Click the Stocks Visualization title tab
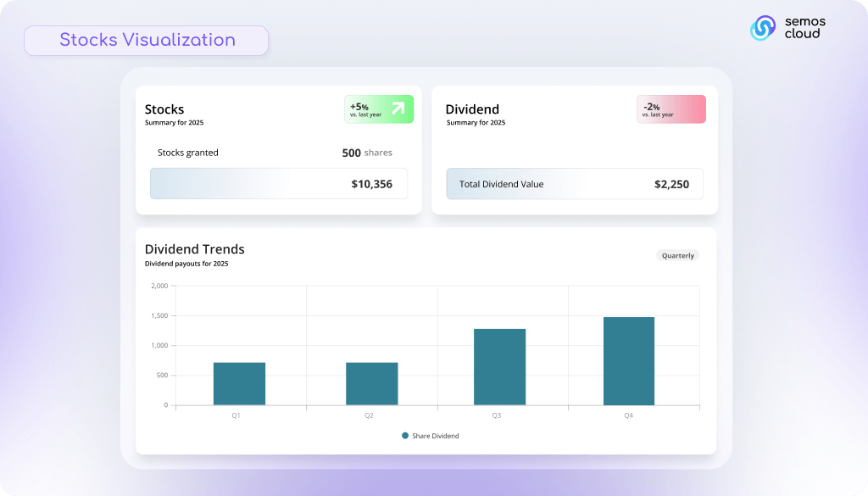868x496 pixels. point(147,41)
